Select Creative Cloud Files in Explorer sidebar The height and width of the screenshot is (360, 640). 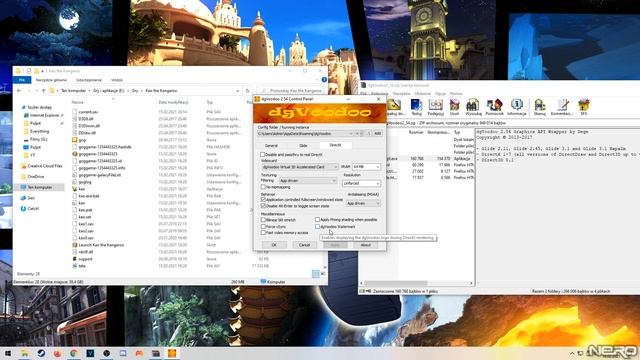click(x=44, y=166)
